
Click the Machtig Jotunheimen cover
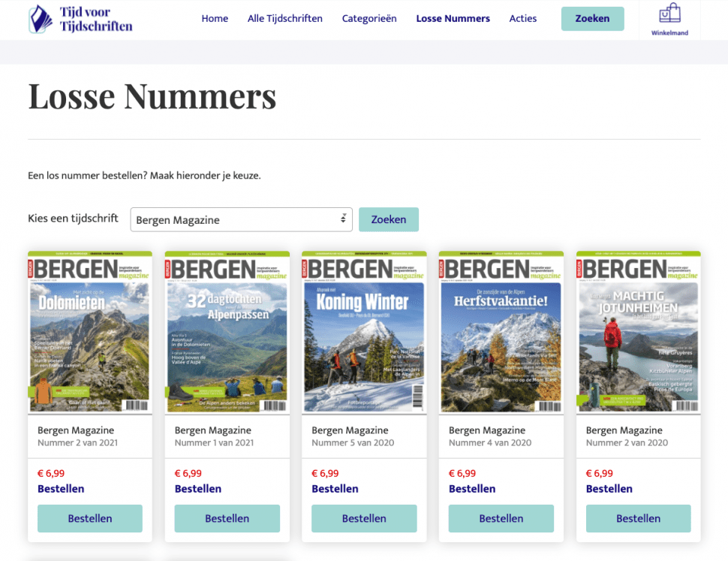638,333
